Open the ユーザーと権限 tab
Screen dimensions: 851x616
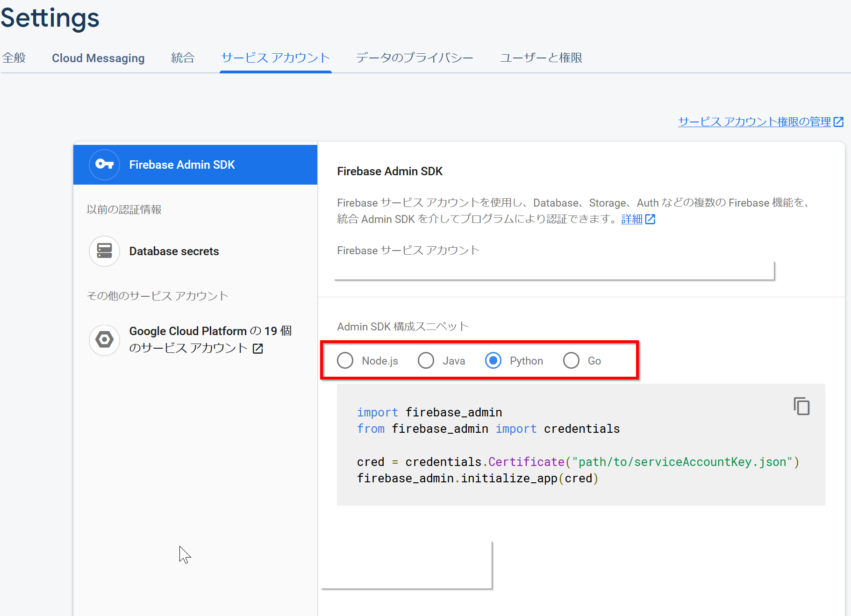[x=541, y=58]
